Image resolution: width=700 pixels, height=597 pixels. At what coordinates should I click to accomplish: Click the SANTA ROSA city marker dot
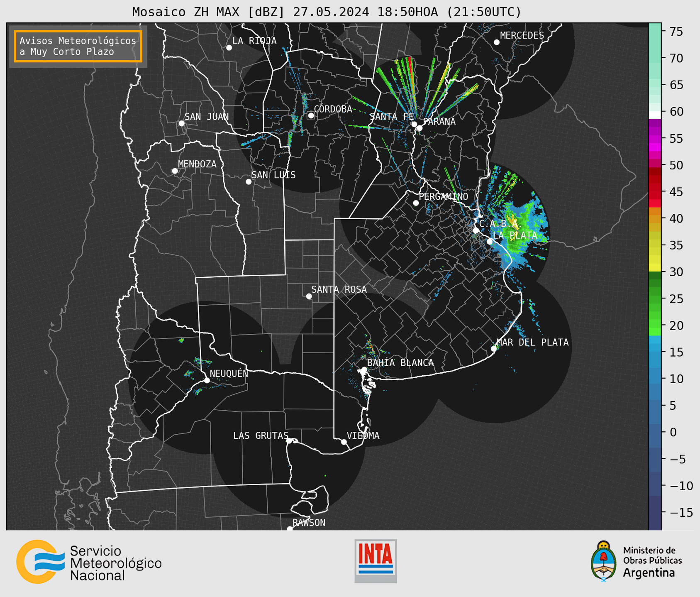pos(309,296)
